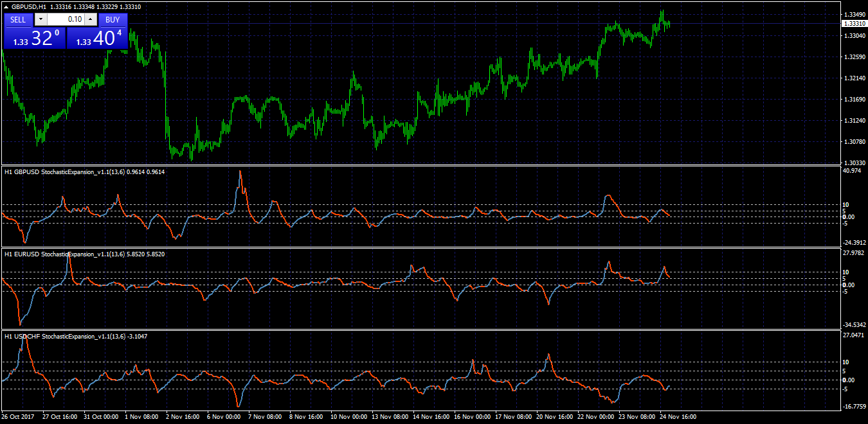Click the 1.33490 price scale label
Screen dimensions: 868x424
[853, 15]
